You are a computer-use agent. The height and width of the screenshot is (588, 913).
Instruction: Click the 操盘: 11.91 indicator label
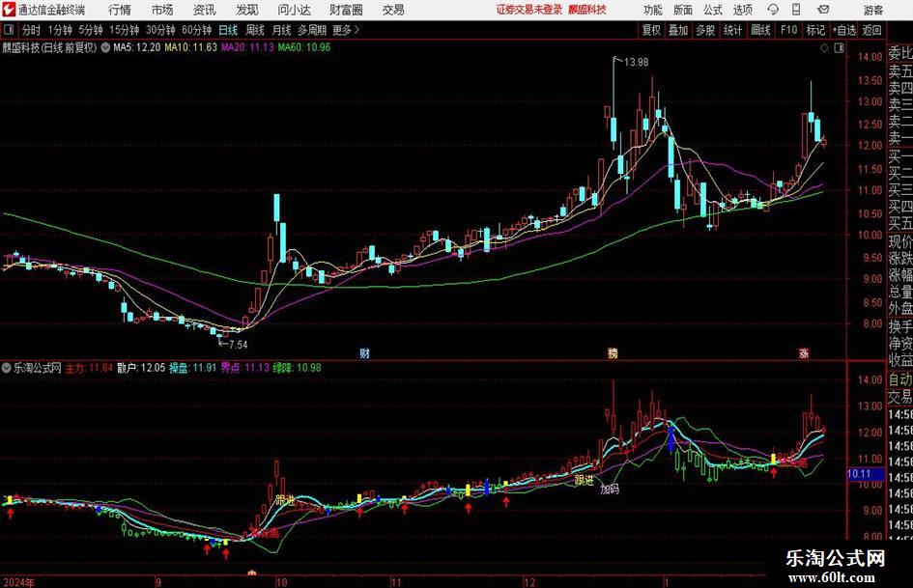tap(192, 368)
